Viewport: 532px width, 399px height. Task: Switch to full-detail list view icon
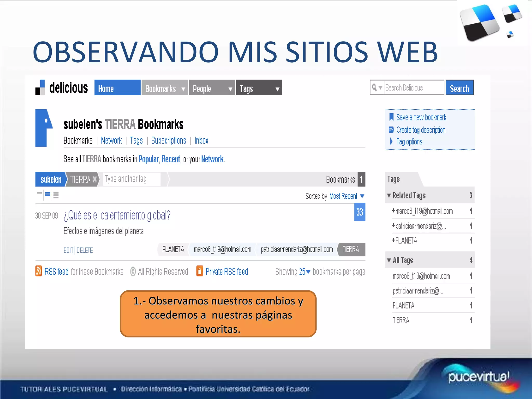pyautogui.click(x=56, y=195)
